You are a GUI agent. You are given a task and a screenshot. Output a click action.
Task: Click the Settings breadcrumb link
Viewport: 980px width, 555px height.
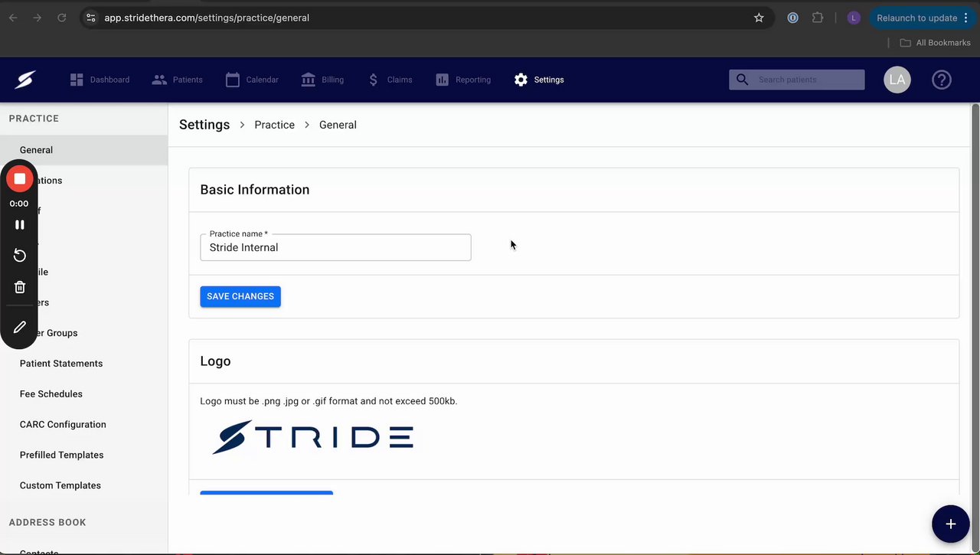point(204,125)
